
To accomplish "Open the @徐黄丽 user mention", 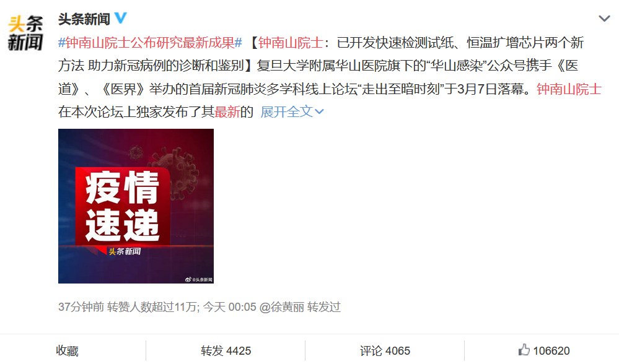I will [281, 307].
